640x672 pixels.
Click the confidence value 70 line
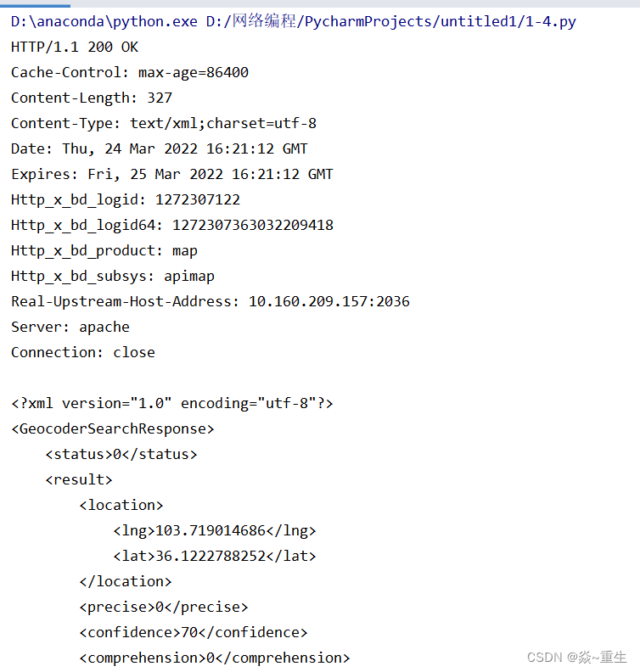tap(194, 633)
